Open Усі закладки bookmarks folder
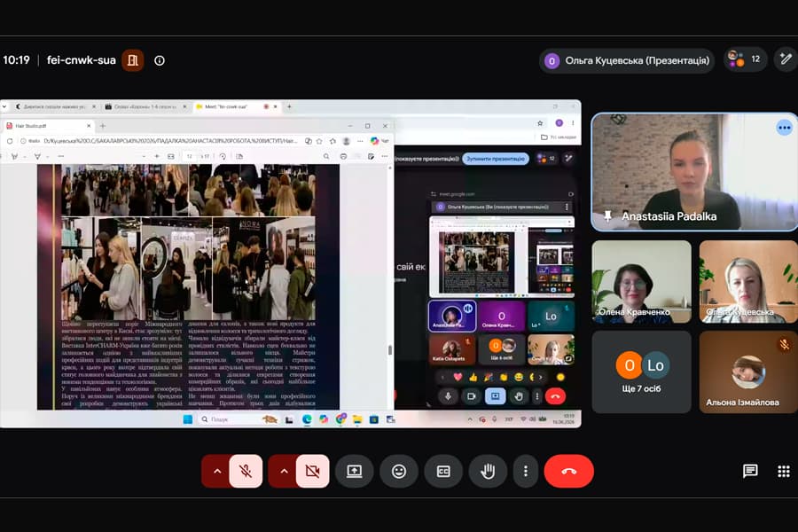Viewport: 798px width, 532px height. [x=559, y=137]
